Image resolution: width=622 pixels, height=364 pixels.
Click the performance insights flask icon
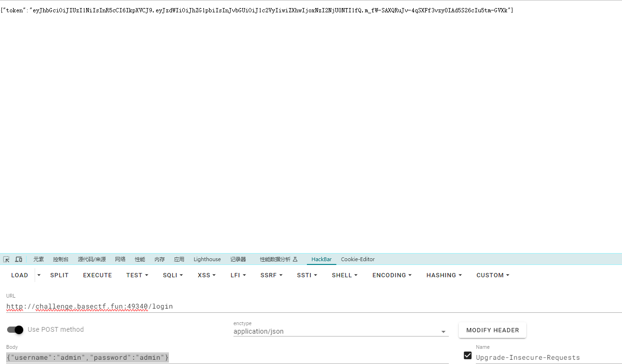(x=295, y=259)
